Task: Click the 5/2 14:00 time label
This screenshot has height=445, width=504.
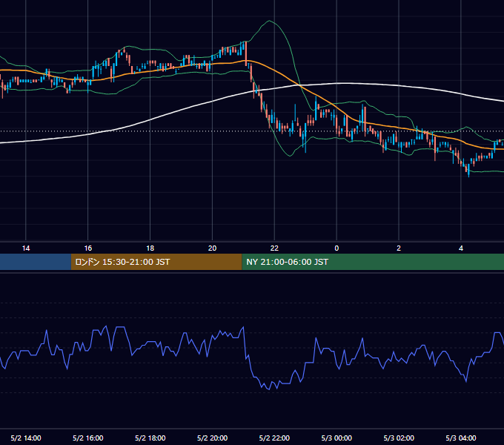Action: click(x=26, y=438)
